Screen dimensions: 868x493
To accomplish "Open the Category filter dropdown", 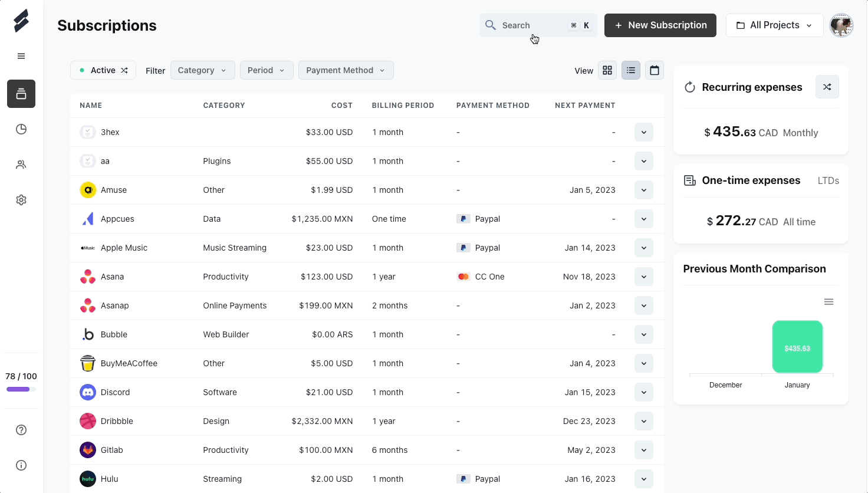I will point(202,70).
